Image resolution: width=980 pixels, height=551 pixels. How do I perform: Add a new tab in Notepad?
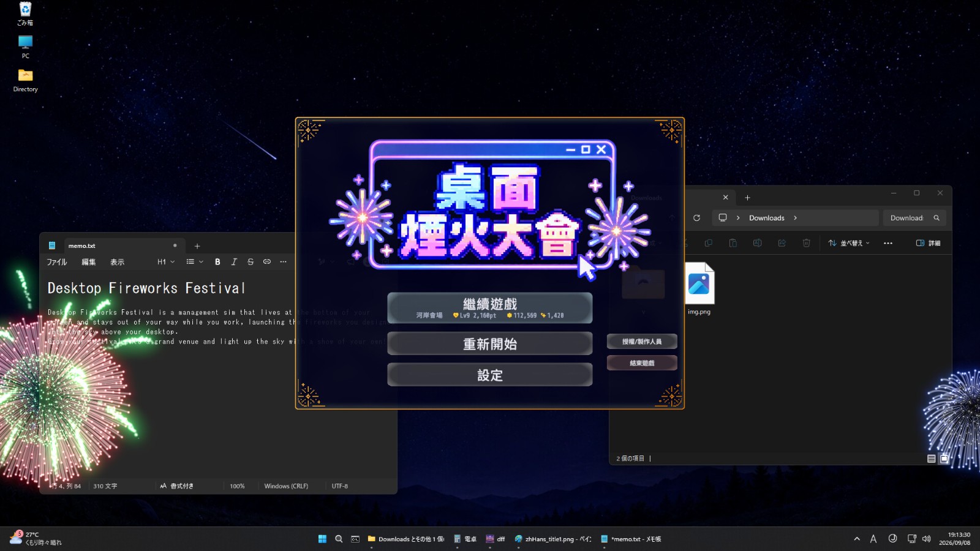click(x=197, y=246)
